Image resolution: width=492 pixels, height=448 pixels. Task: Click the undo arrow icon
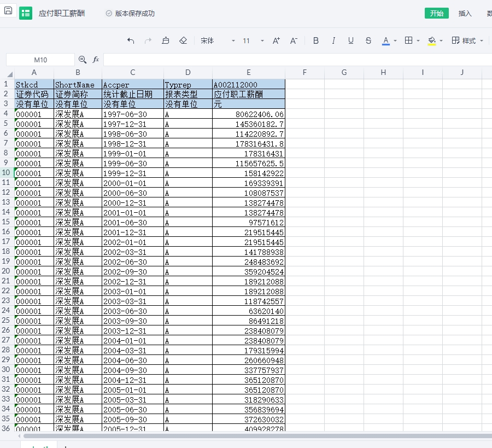131,41
